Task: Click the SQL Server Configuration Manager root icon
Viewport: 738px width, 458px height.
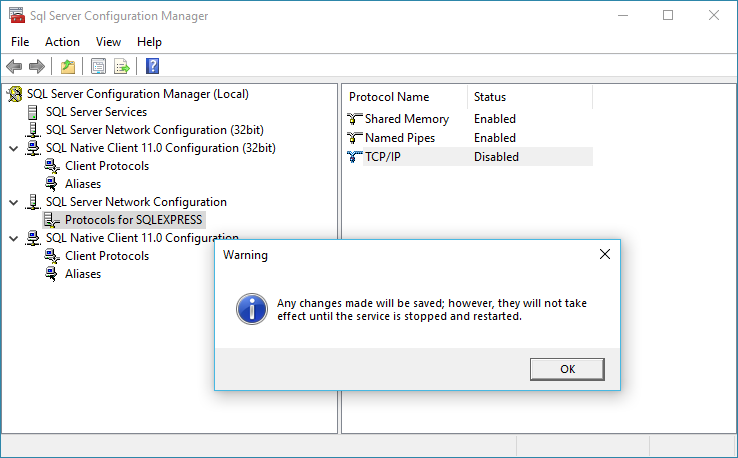Action: [15, 94]
